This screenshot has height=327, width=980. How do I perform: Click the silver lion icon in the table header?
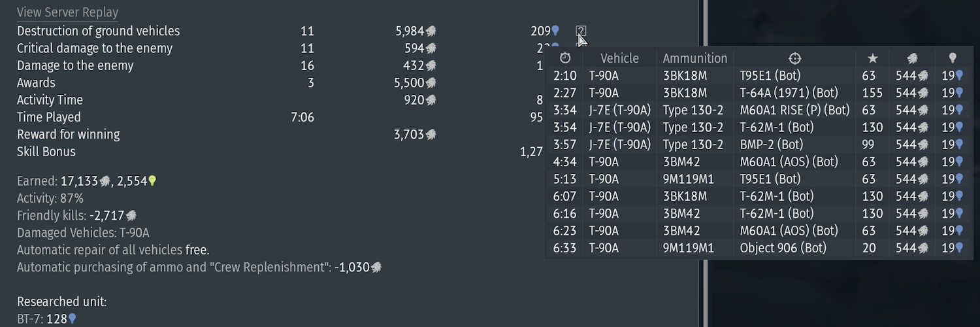point(913,58)
